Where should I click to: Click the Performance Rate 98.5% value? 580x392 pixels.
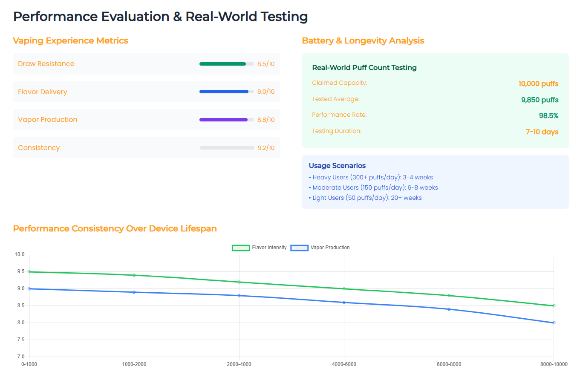548,116
